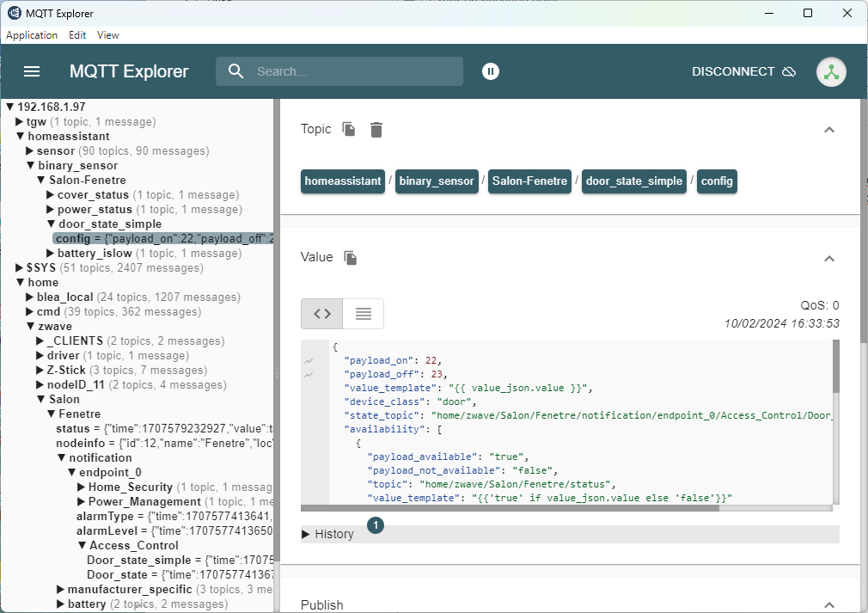
Task: Click the MQTT Explorer title bar icon
Action: click(14, 13)
